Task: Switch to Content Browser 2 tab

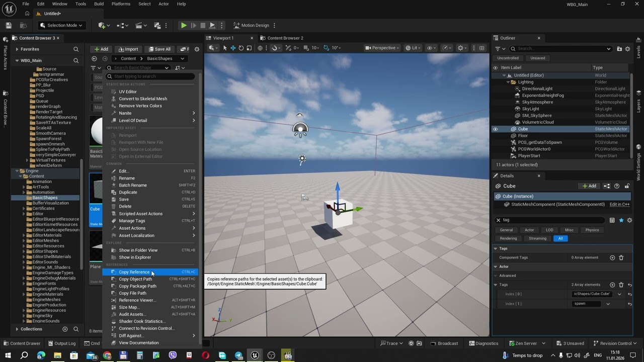Action: 285,38
